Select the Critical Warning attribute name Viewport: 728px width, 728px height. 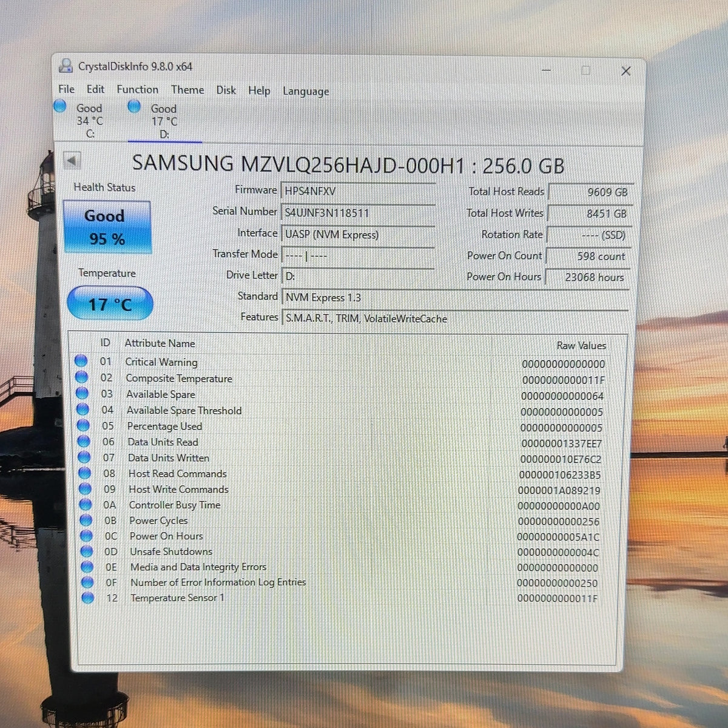click(x=161, y=362)
